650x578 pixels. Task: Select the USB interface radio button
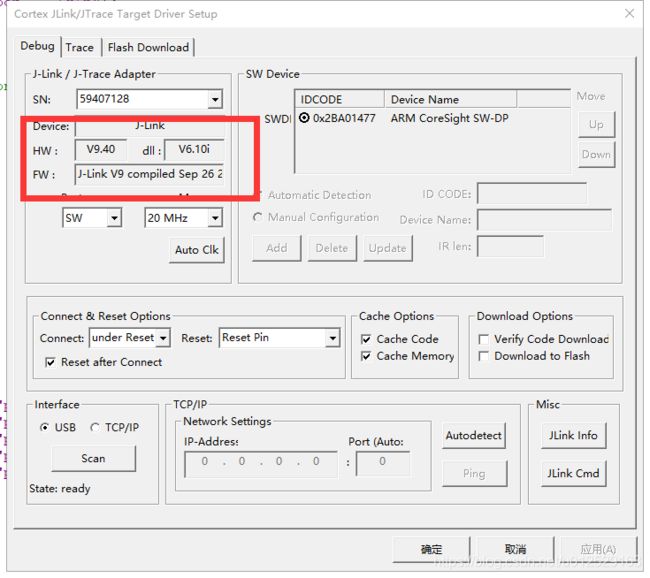tap(44, 427)
